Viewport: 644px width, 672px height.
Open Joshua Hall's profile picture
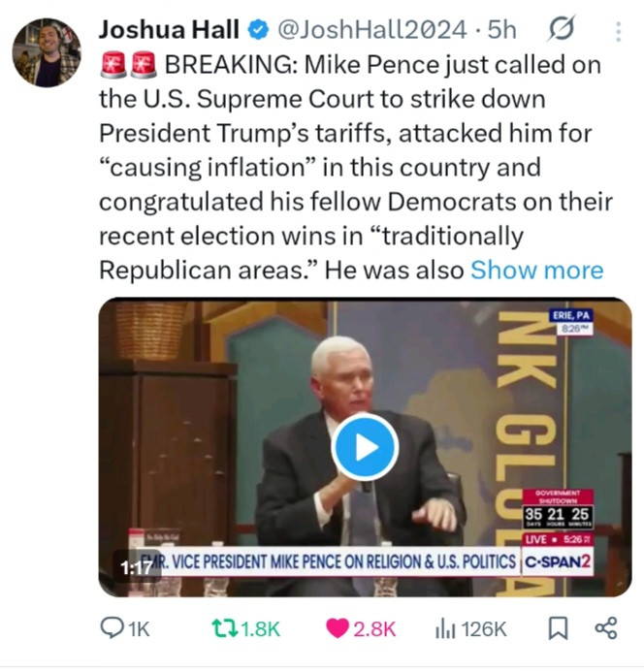point(47,52)
